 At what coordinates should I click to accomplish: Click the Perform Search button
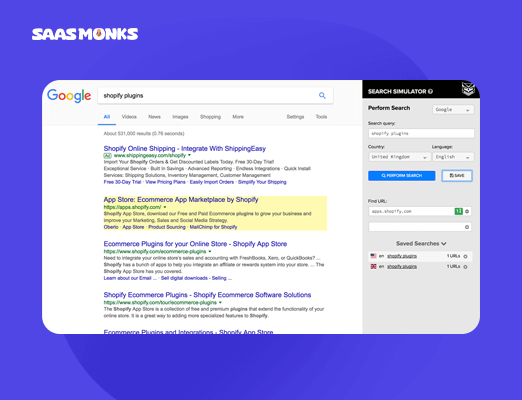coord(402,176)
